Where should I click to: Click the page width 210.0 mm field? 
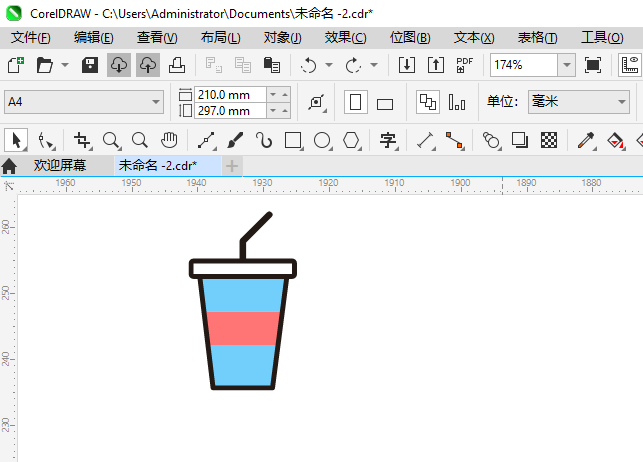230,95
